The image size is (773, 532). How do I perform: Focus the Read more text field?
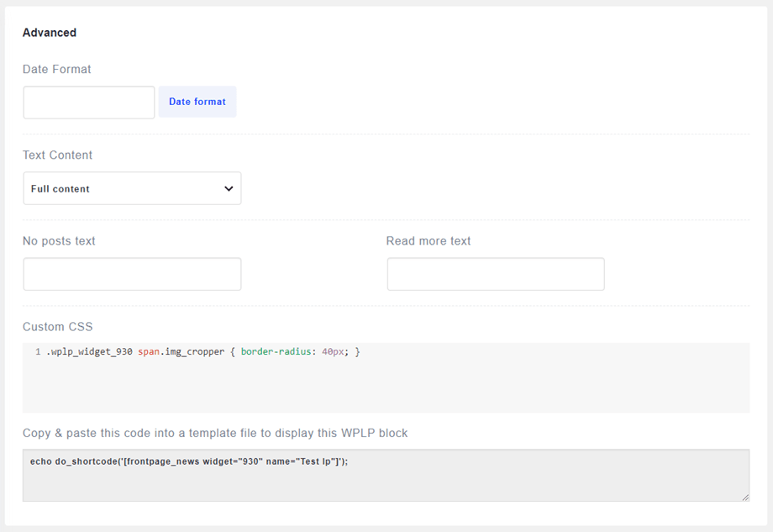tap(495, 275)
